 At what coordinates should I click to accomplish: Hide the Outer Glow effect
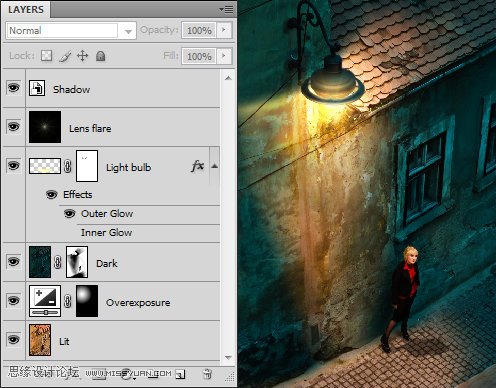coord(69,213)
